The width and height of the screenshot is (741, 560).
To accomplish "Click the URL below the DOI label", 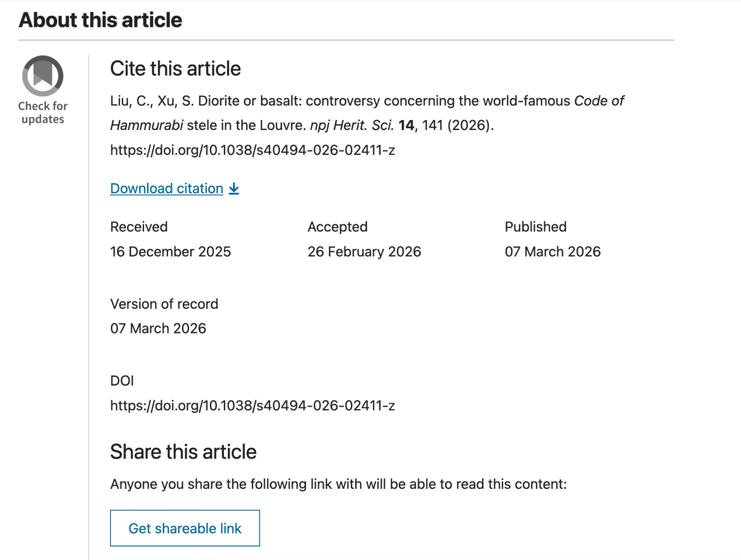I will click(x=252, y=406).
